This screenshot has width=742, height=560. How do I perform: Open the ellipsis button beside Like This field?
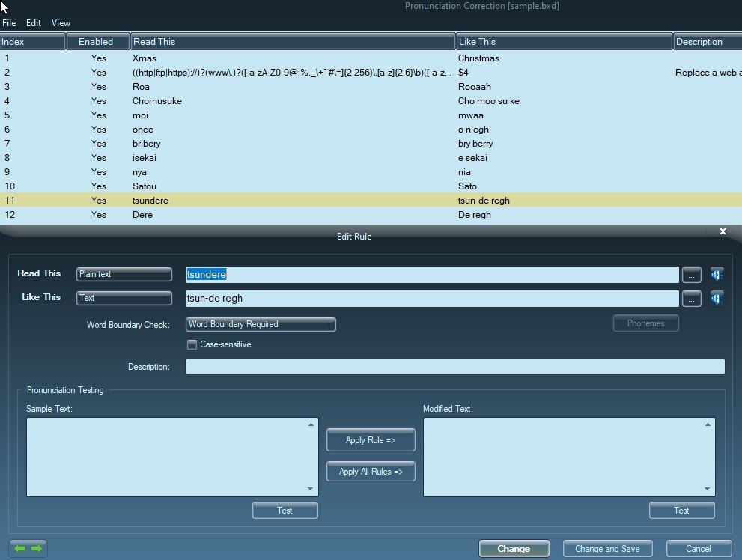691,299
